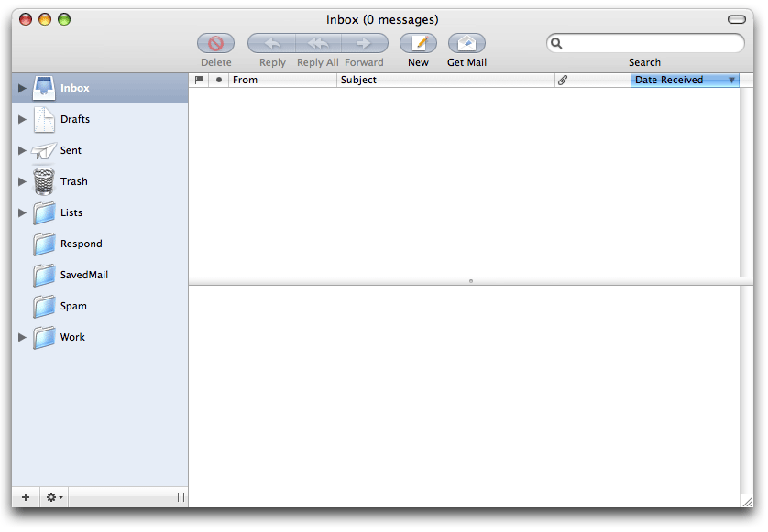
Task: Sort by the unread dot column header
Action: click(219, 80)
